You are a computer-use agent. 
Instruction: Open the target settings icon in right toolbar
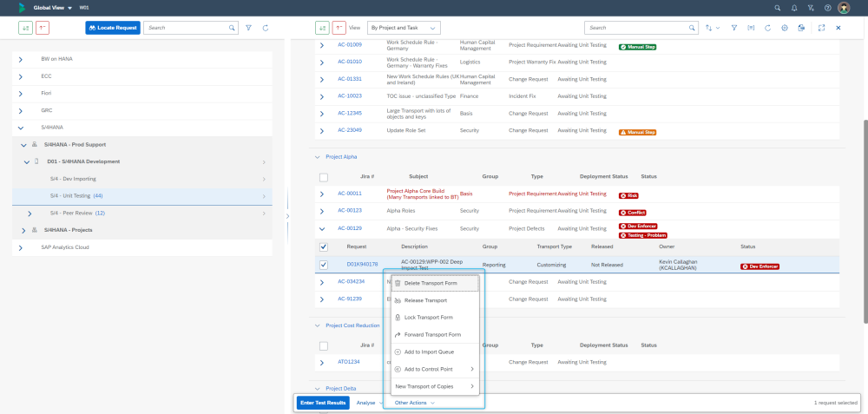(784, 28)
